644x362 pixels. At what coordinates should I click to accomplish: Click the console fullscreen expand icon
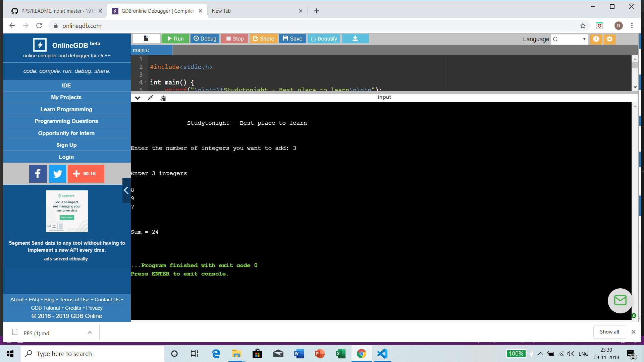pos(150,98)
